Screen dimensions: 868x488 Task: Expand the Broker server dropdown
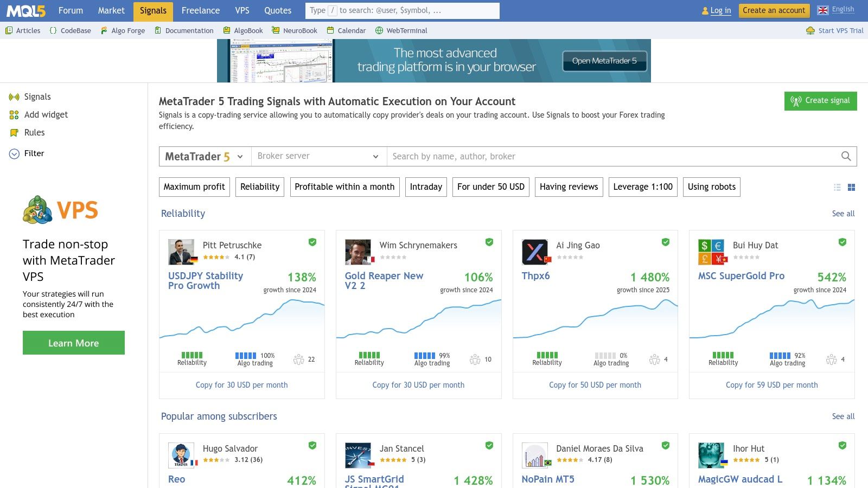pos(318,157)
